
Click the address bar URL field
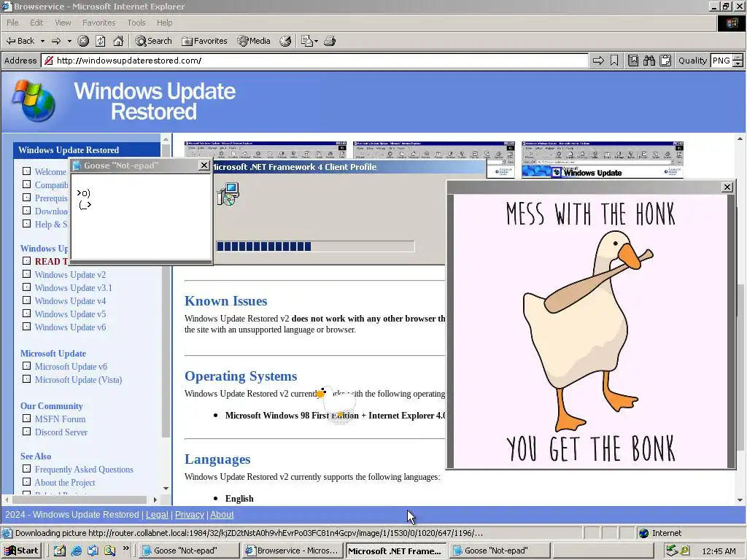click(x=314, y=61)
